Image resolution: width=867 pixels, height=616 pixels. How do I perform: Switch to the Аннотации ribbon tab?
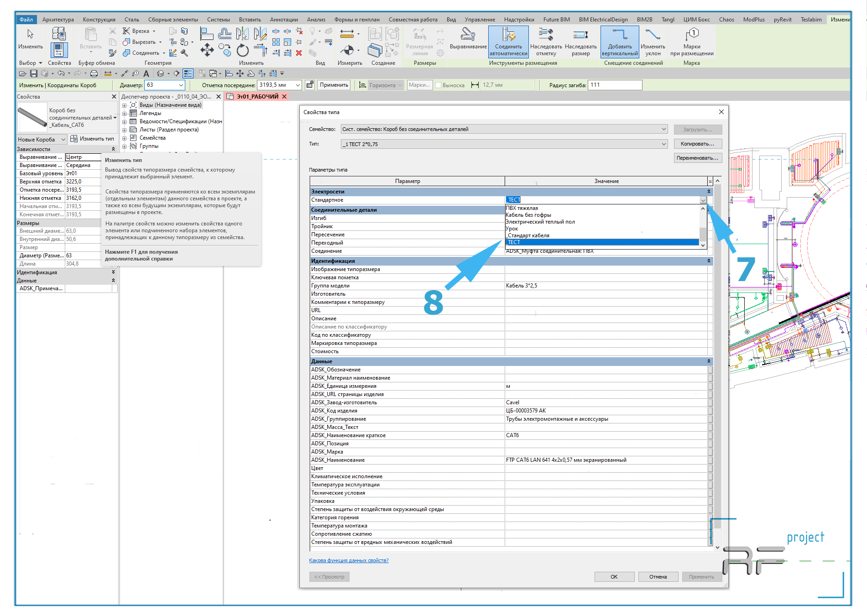[284, 20]
